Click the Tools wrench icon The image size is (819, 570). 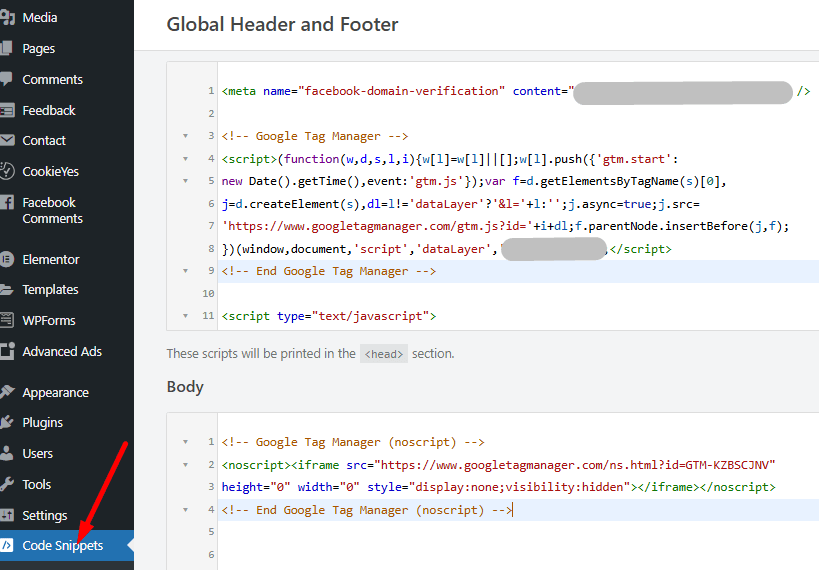coord(7,484)
